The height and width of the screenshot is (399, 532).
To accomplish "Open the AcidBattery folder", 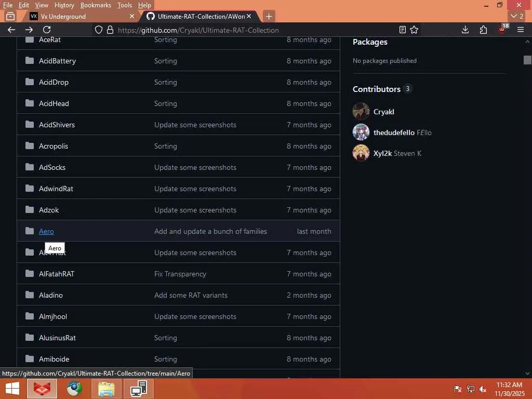I will (57, 61).
